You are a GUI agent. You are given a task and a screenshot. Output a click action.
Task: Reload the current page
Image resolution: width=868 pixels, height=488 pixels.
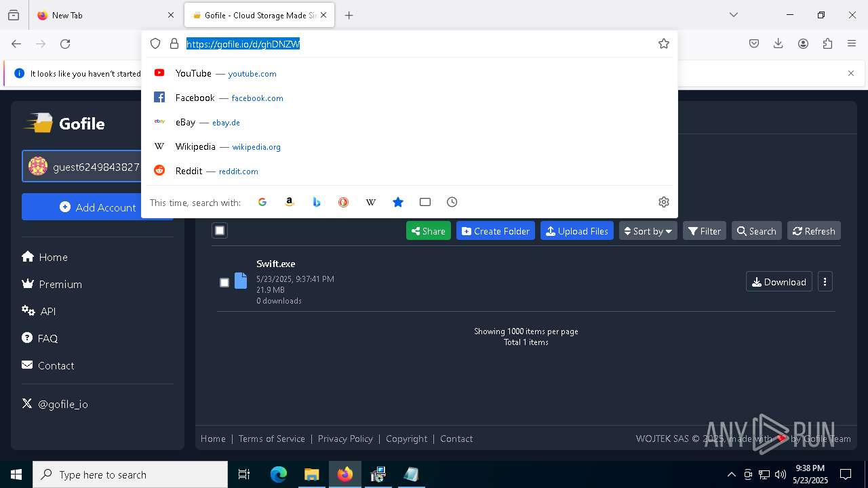[65, 44]
